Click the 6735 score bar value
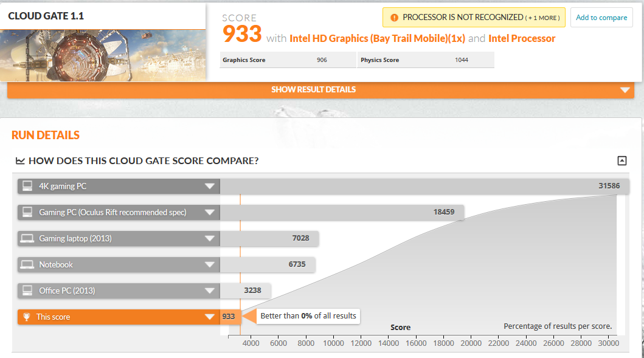 click(297, 264)
